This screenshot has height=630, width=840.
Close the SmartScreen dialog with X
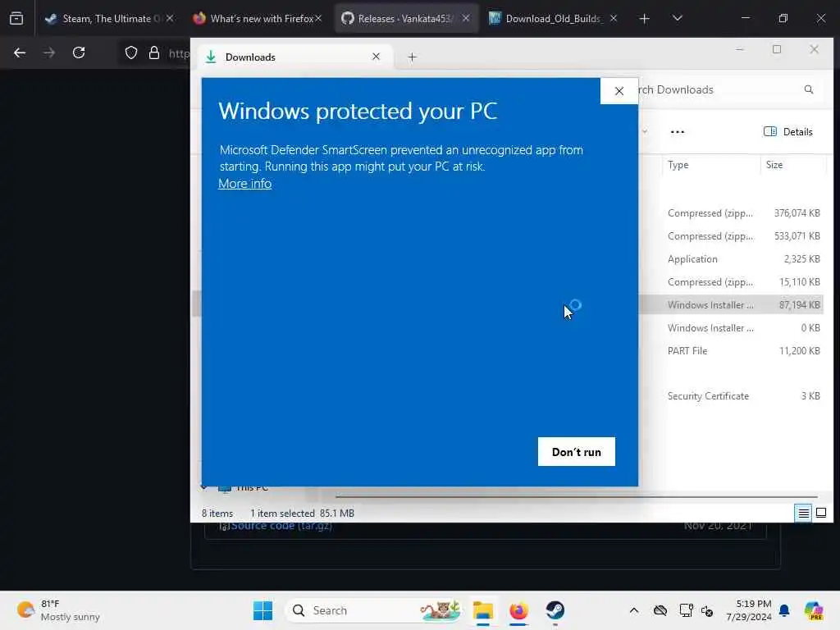pyautogui.click(x=619, y=91)
